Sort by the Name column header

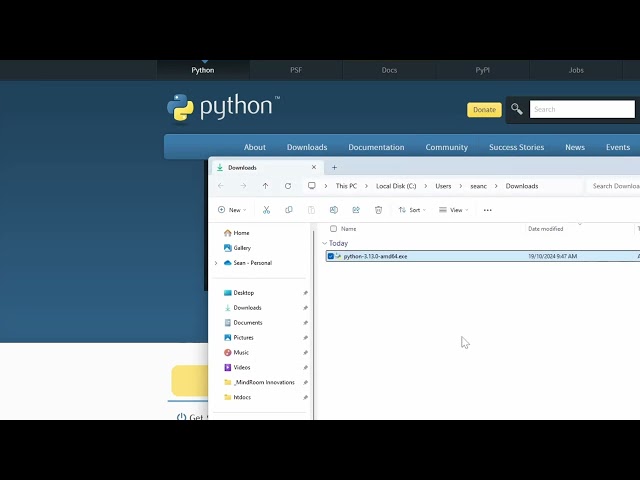coord(349,229)
